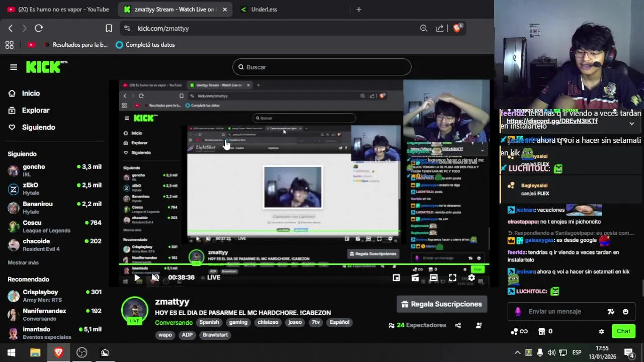Image resolution: width=644 pixels, height=362 pixels.
Task: Collapse the pinned message chevron
Action: point(632,123)
